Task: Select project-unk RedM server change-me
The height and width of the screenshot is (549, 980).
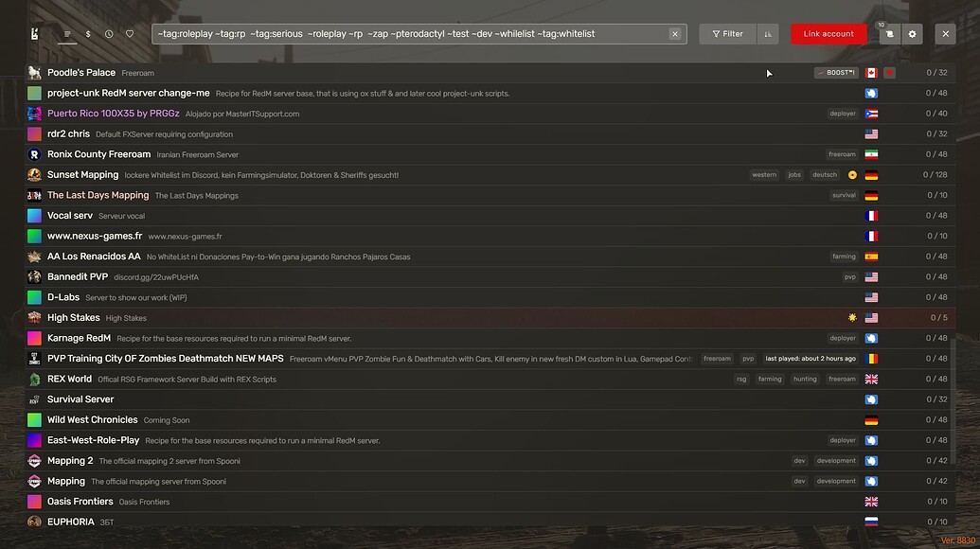Action: tap(490, 93)
